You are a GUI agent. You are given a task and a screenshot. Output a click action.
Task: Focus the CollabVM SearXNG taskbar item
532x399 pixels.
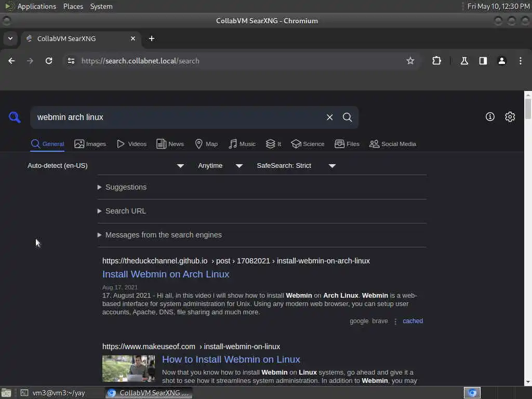(x=148, y=393)
